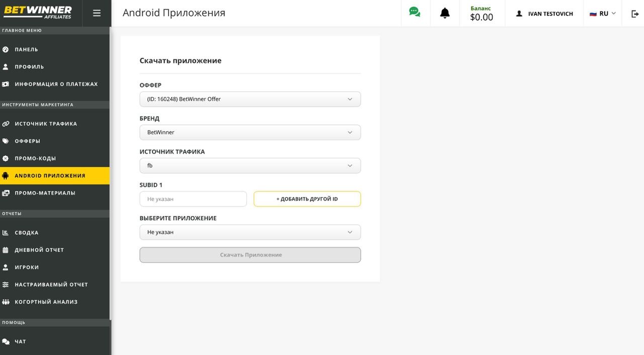Click the SUBID 1 input field

pyautogui.click(x=193, y=198)
